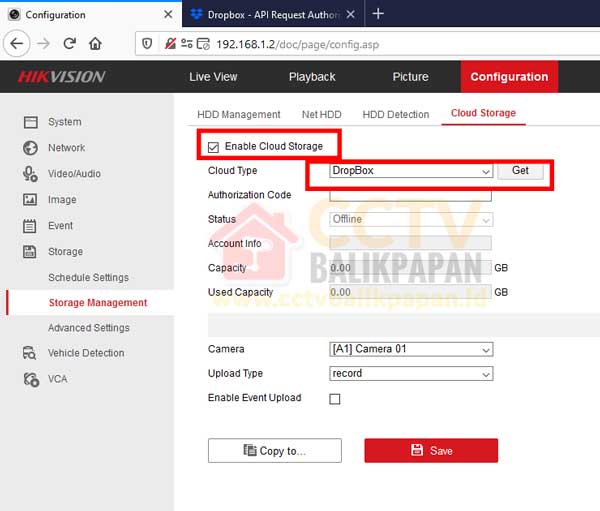The image size is (600, 511).
Task: Open the Video/Audio menu label
Action: click(74, 174)
